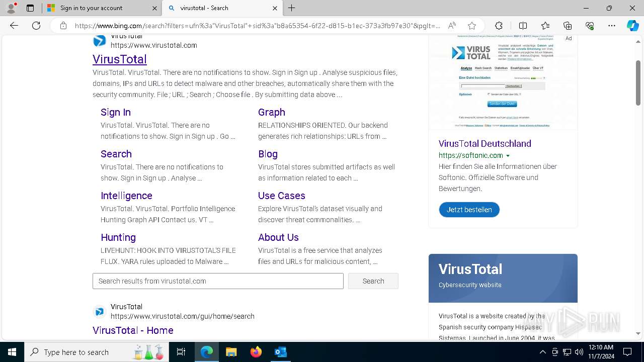The height and width of the screenshot is (362, 644).
Task: Expand the softonic.com dropdown arrow
Action: click(x=508, y=156)
